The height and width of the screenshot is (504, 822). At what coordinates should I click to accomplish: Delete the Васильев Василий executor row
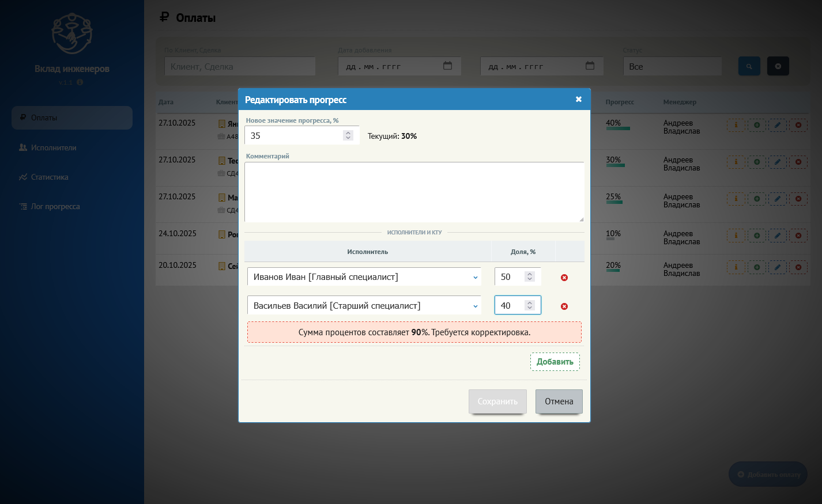564,306
